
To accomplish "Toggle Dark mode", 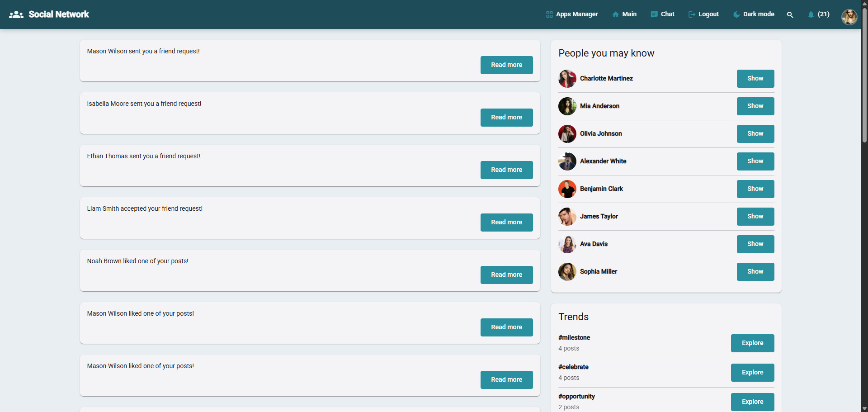I will (x=754, y=14).
